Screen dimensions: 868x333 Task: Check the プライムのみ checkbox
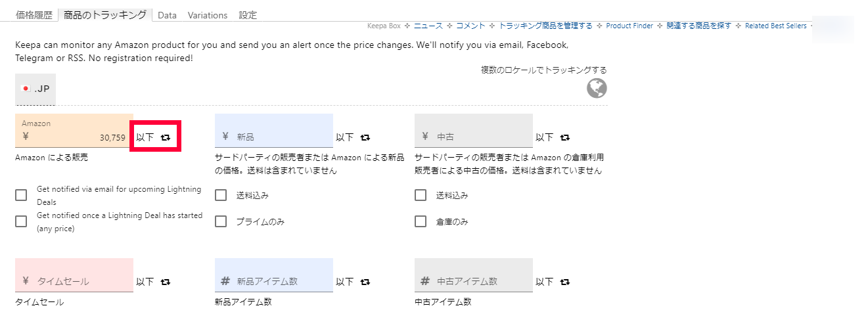pyautogui.click(x=221, y=221)
